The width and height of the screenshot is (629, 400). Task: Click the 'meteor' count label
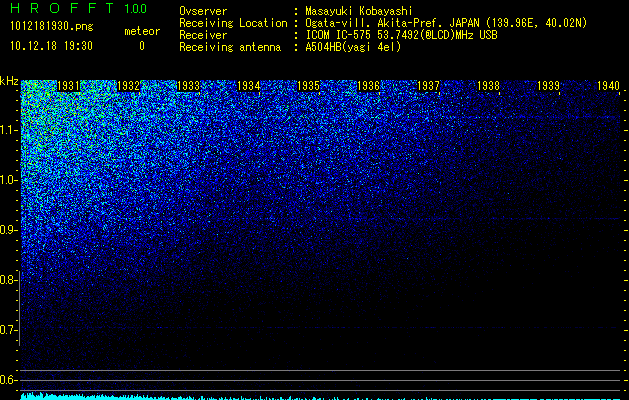142,31
